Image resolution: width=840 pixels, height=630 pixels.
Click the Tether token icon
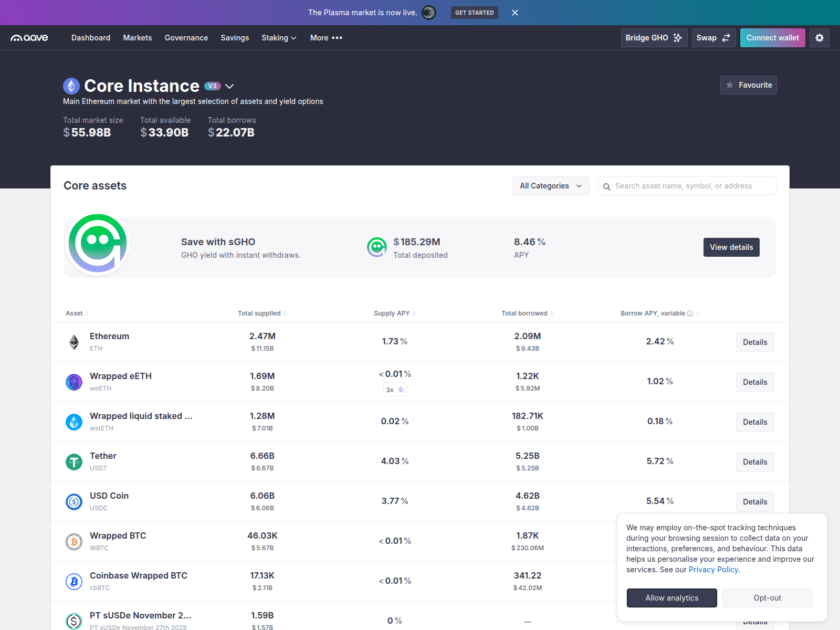click(73, 461)
